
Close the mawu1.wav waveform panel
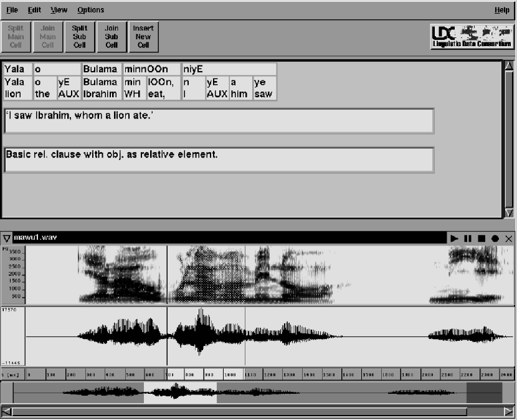508,238
